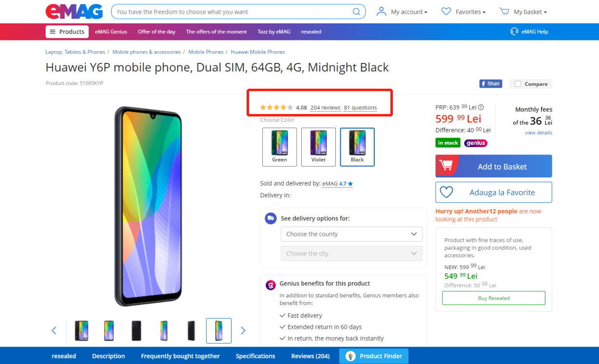Expand the My account dropdown arrow
This screenshot has width=599, height=364.
425,12
